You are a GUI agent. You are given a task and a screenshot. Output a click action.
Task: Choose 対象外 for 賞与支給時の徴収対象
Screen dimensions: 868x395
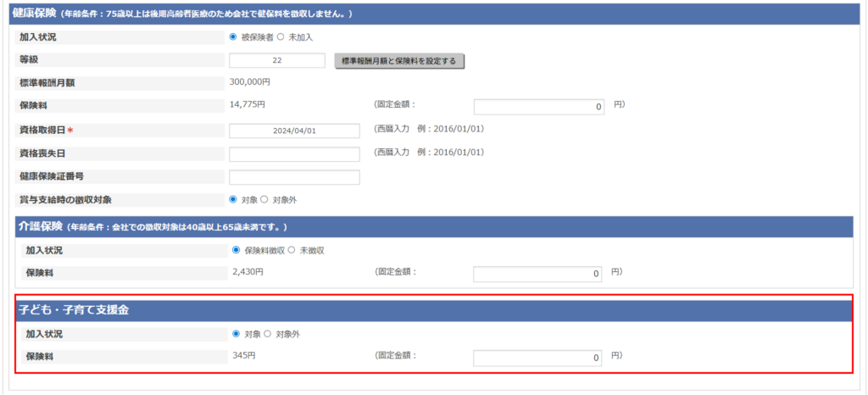[x=264, y=200]
